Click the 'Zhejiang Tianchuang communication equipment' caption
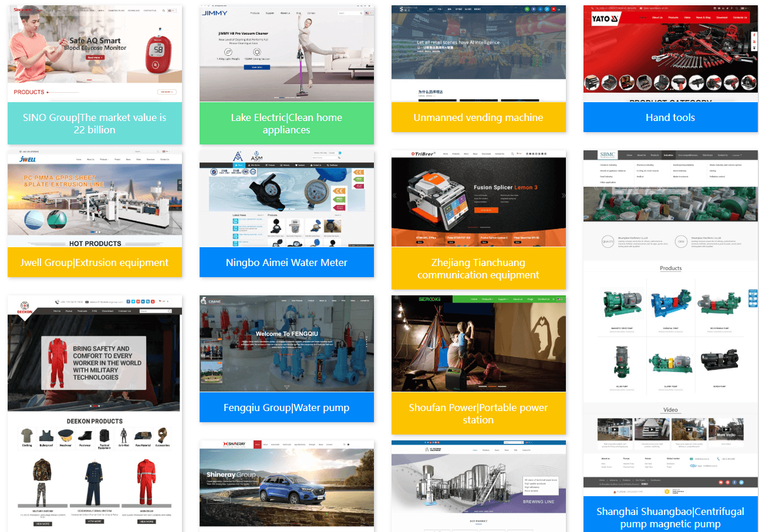Viewport: 759px width, 532px height. coord(478,268)
